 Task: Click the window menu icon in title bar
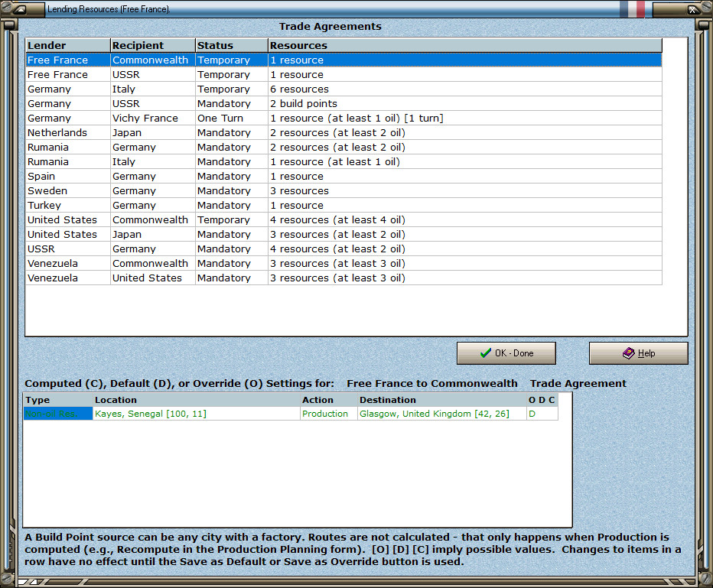[x=21, y=9]
